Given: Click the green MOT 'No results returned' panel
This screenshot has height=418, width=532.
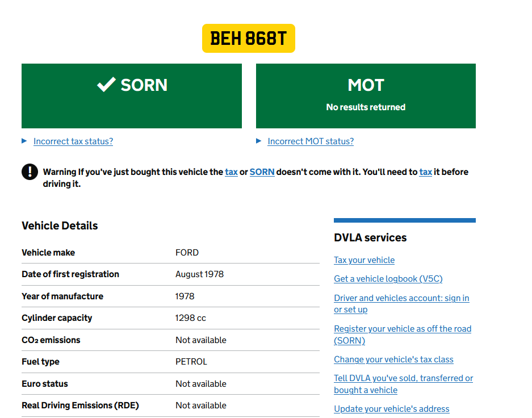Looking at the screenshot, I should click(366, 96).
